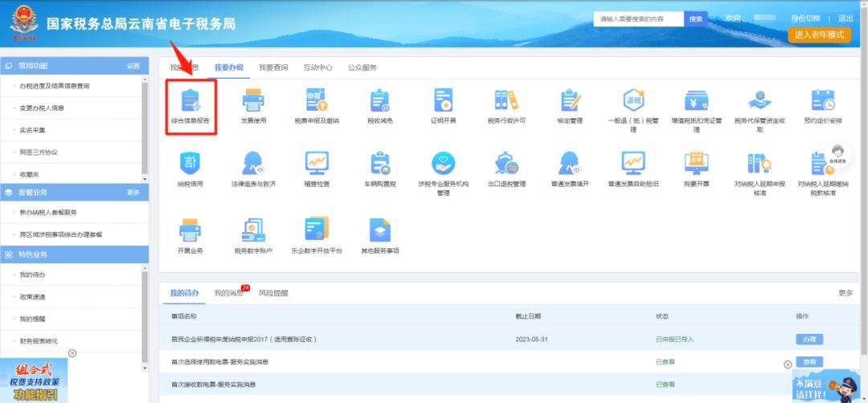Viewport: 868px width, 403px height.
Task: Close the 不满意请找我 floating widget
Action: (788, 364)
